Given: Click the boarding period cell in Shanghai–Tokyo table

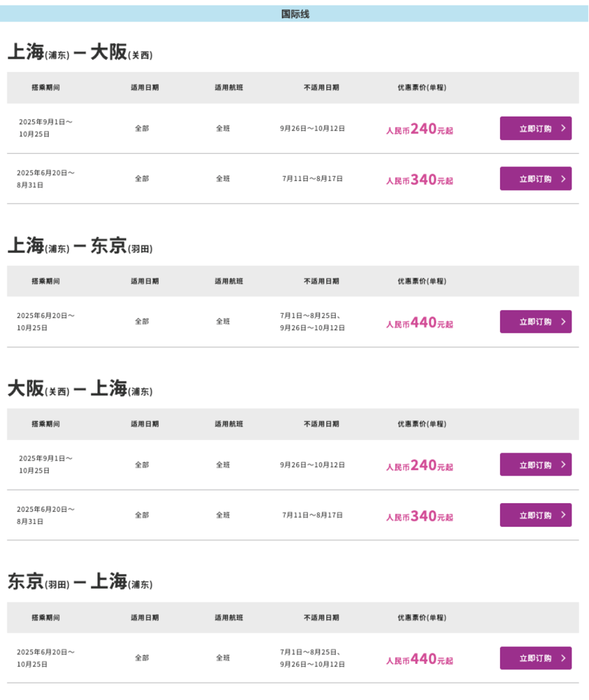Looking at the screenshot, I should point(46,322).
